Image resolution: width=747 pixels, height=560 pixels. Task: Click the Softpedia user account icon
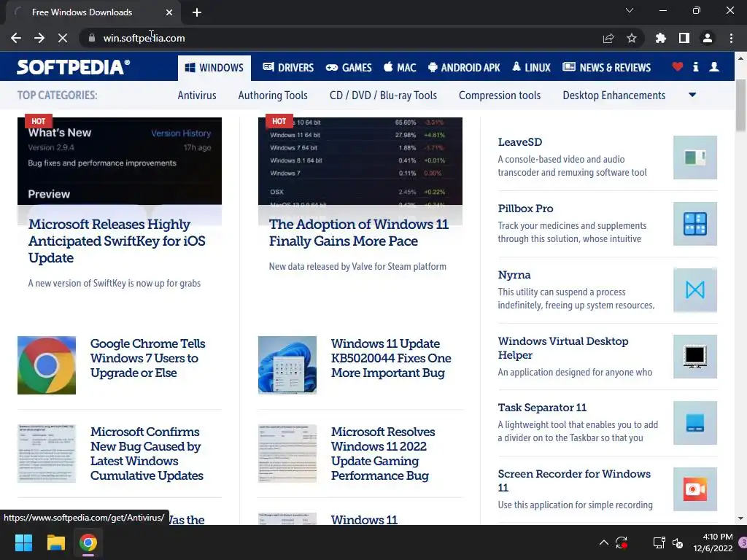(x=714, y=67)
